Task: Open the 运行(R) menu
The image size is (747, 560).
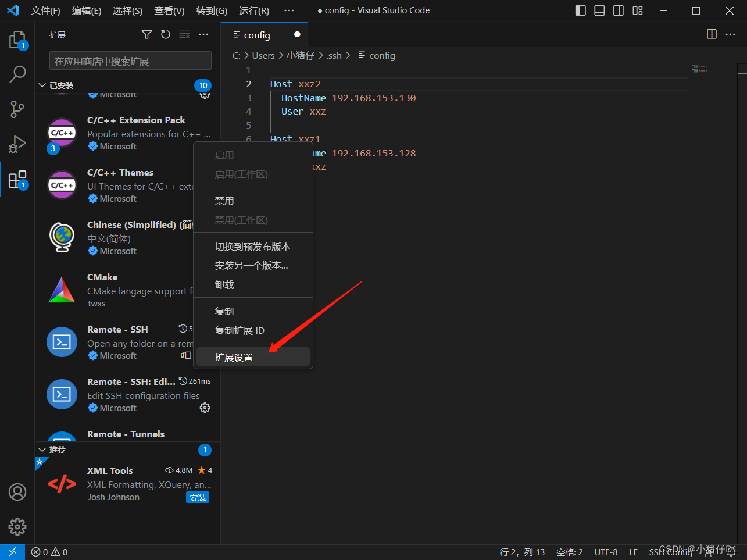Action: 254,10
